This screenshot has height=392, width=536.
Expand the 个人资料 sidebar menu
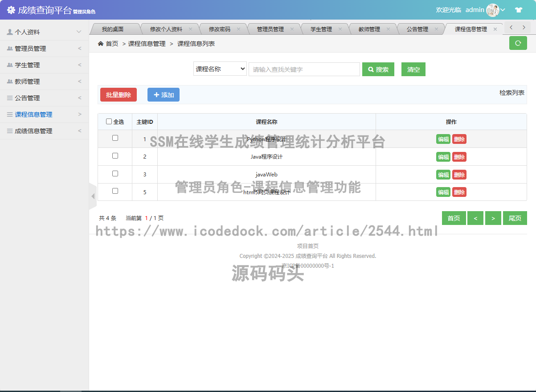point(45,32)
